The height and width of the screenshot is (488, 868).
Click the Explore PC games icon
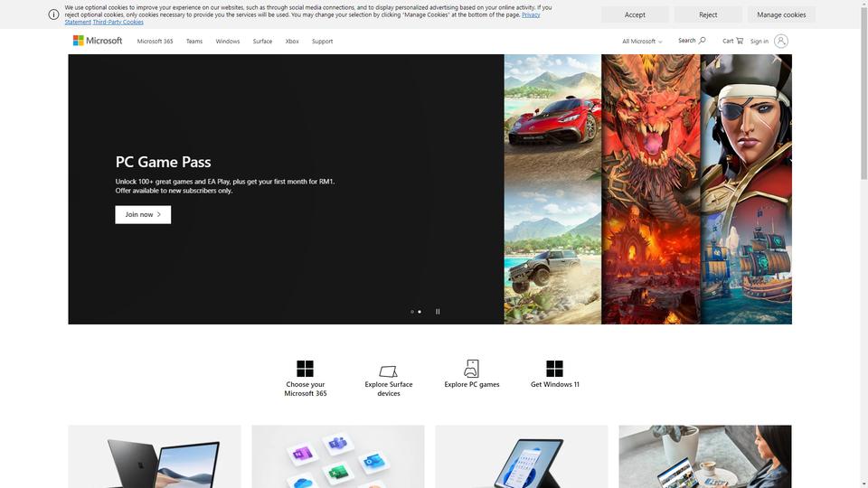coord(472,369)
